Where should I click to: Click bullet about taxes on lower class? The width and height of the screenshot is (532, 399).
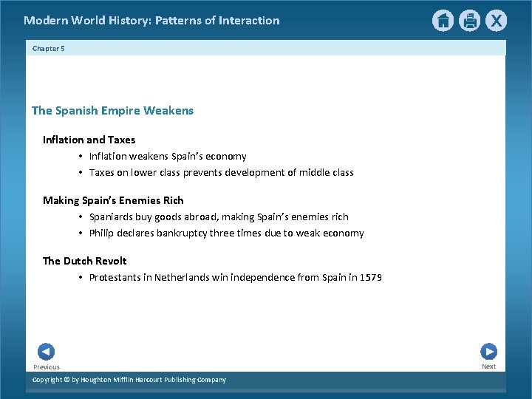click(221, 173)
